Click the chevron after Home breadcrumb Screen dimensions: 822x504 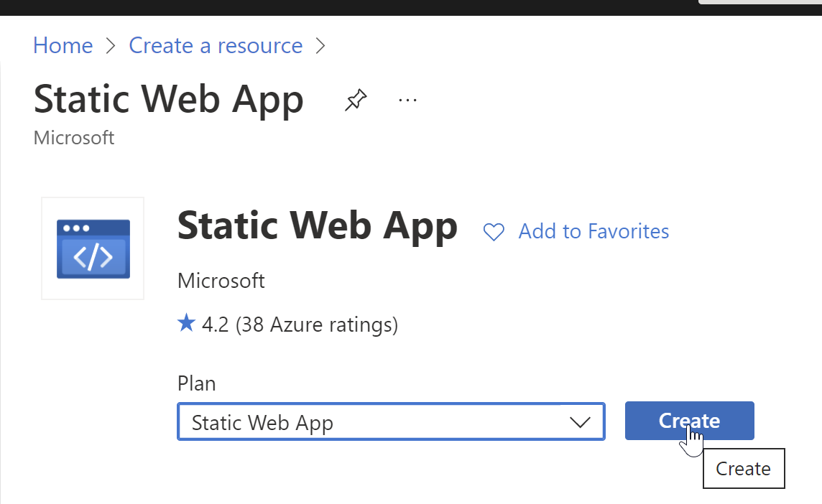(x=111, y=46)
